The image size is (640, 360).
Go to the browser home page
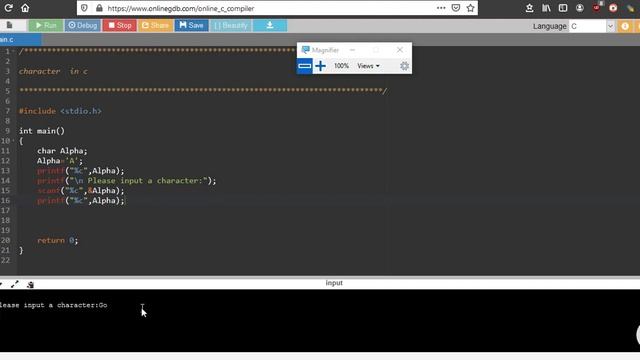25,8
